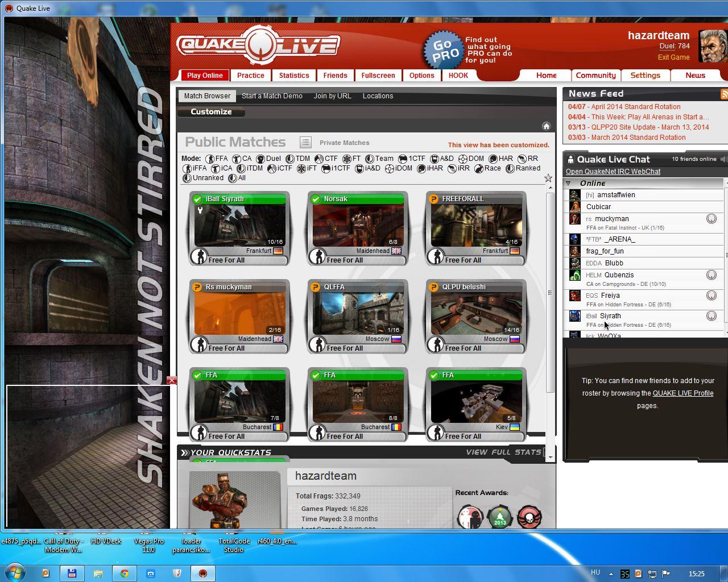This screenshot has width=728, height=582.
Task: Open the Play Online tab
Action: click(205, 76)
